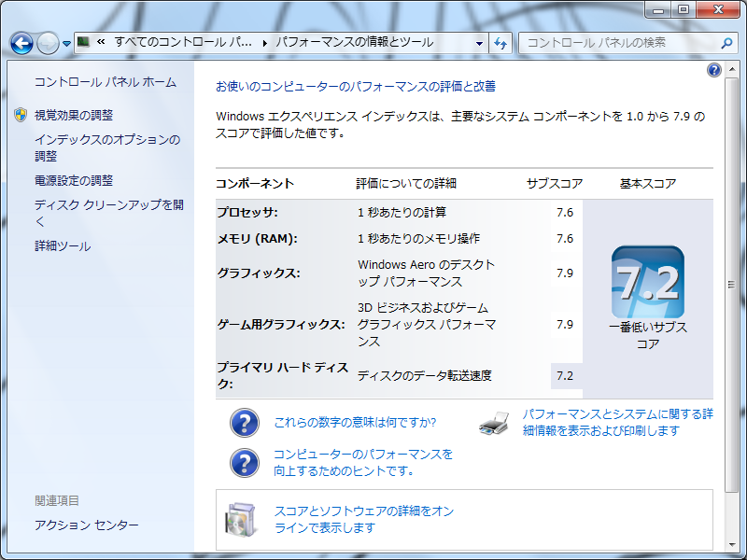Open アクション センター link in sidebar
The height and width of the screenshot is (560, 747).
(x=87, y=525)
